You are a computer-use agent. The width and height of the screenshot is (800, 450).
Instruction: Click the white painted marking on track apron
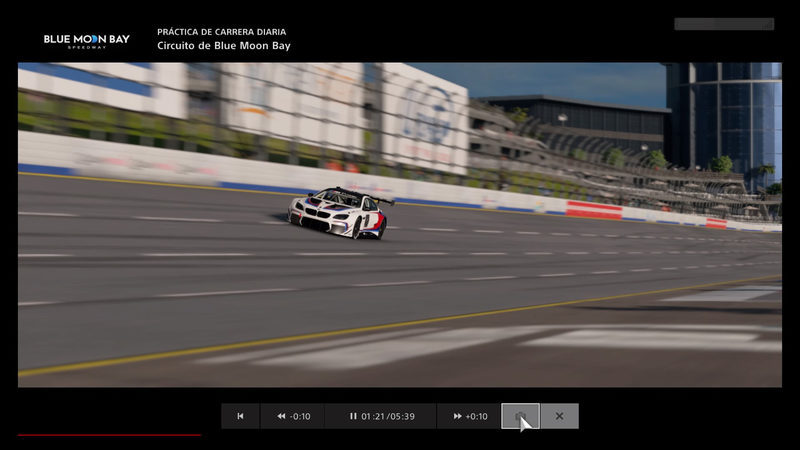(640, 338)
